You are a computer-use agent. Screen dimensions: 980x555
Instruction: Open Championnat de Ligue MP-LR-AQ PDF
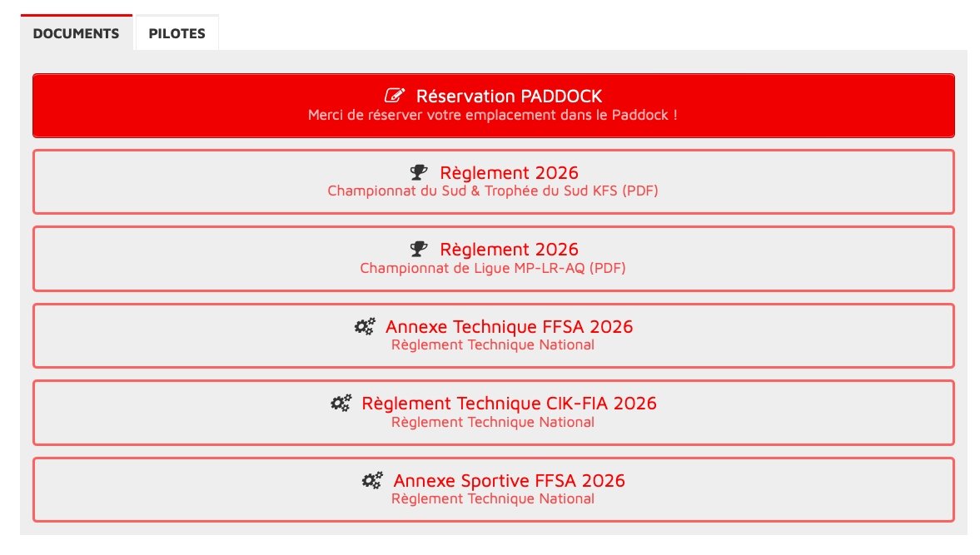[493, 268]
